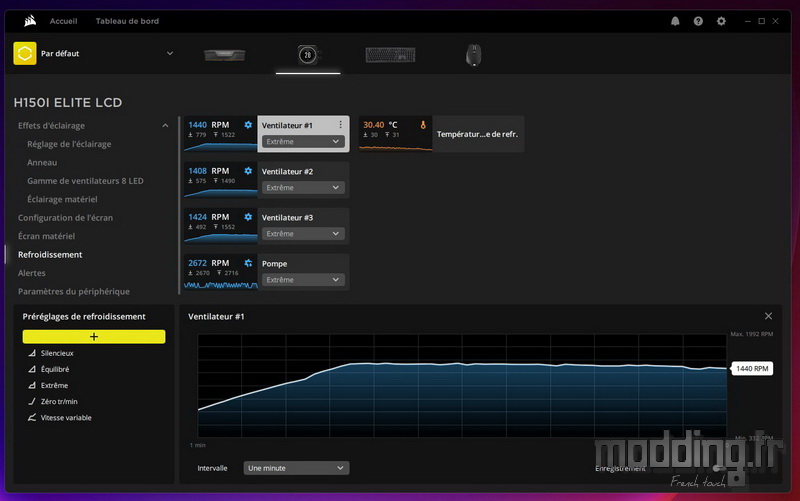This screenshot has height=501, width=800.
Task: Click the 2672 RPM pump reading
Action: pos(209,263)
